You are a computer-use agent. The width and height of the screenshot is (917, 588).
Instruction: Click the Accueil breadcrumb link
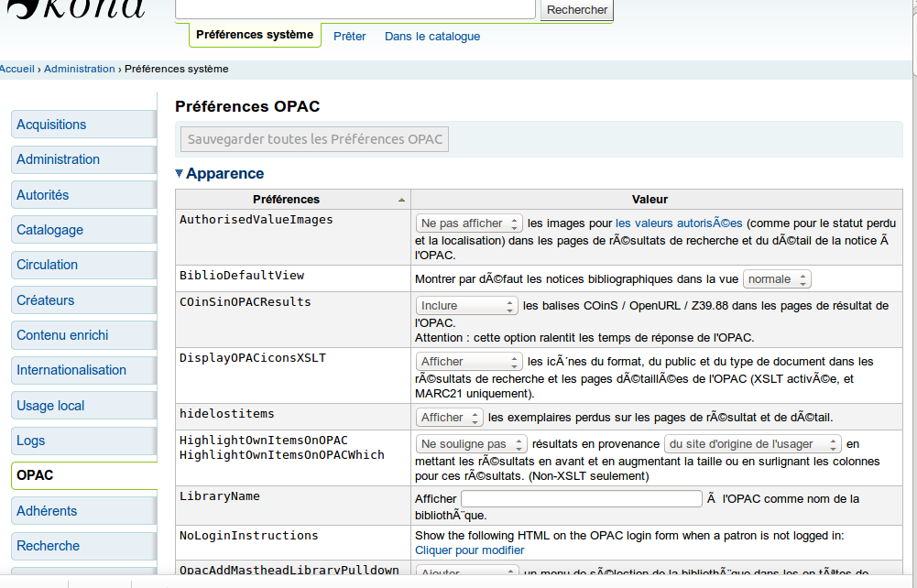click(17, 69)
